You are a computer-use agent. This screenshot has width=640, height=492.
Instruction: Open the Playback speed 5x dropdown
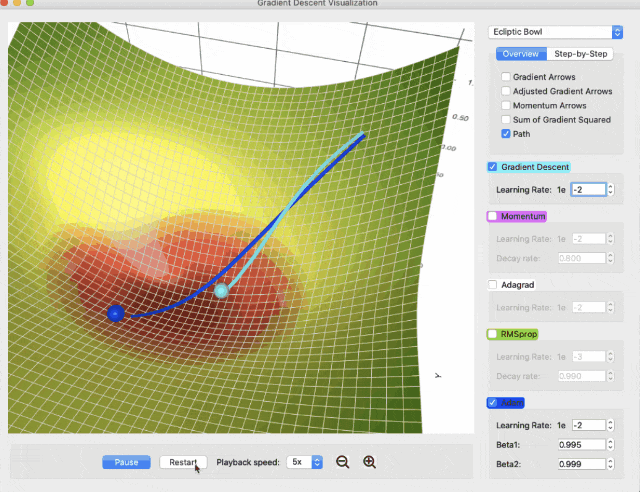(304, 462)
